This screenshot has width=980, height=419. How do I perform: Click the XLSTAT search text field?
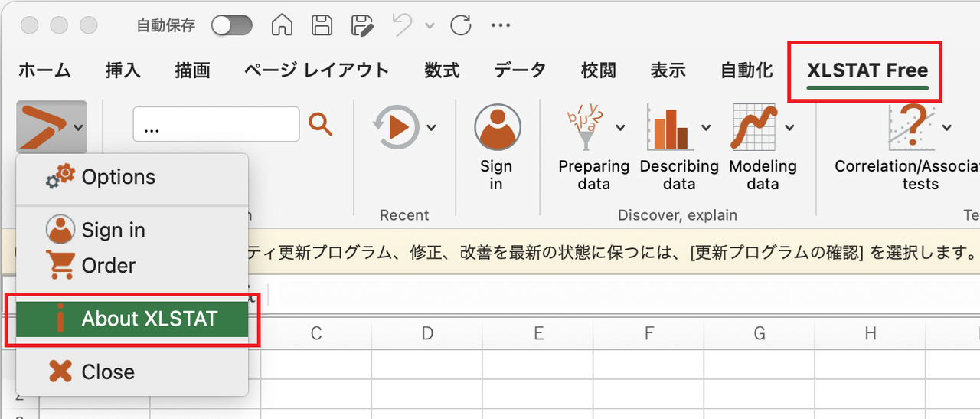(x=216, y=125)
